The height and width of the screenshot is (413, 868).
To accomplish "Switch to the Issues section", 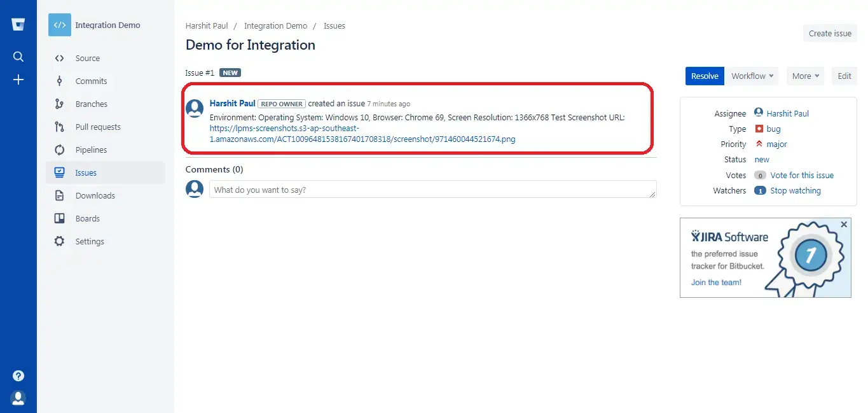I will 86,172.
